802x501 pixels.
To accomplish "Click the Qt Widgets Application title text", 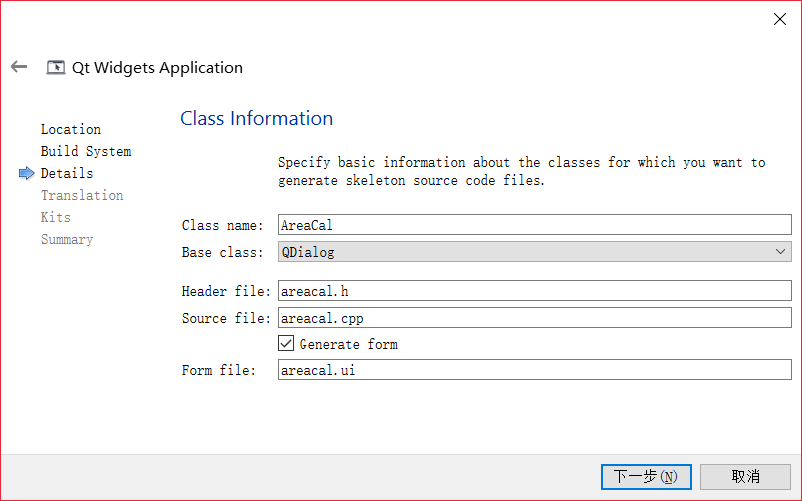I will click(157, 67).
